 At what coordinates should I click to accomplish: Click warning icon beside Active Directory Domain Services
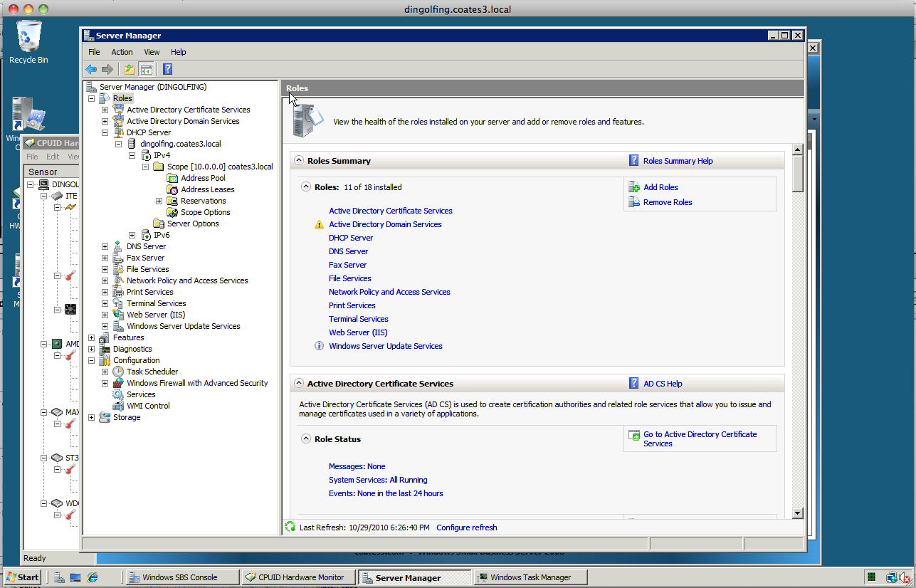(x=320, y=224)
